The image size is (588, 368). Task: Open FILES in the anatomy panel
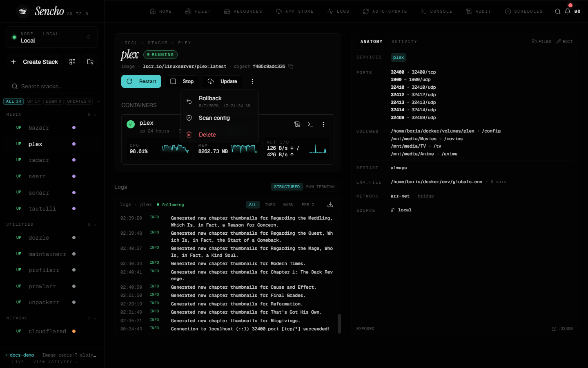pos(541,42)
